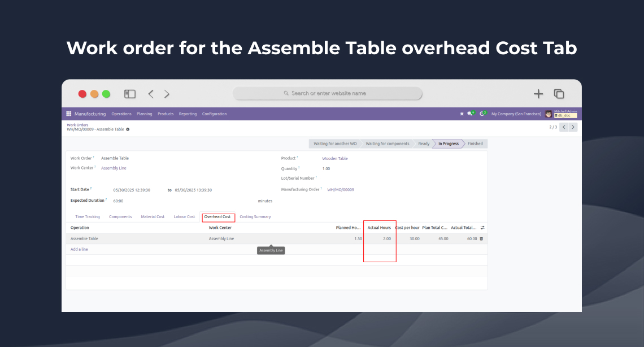Open the Planning menu
Viewport: 644px width, 347px height.
point(144,114)
